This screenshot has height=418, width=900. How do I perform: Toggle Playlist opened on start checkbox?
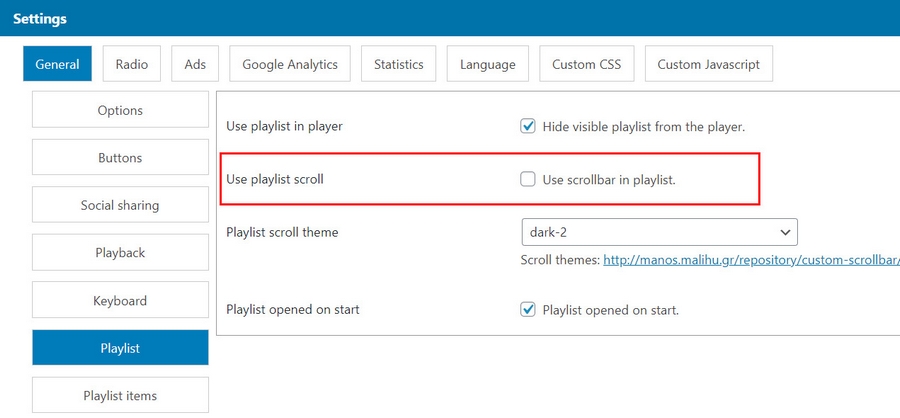click(x=528, y=310)
